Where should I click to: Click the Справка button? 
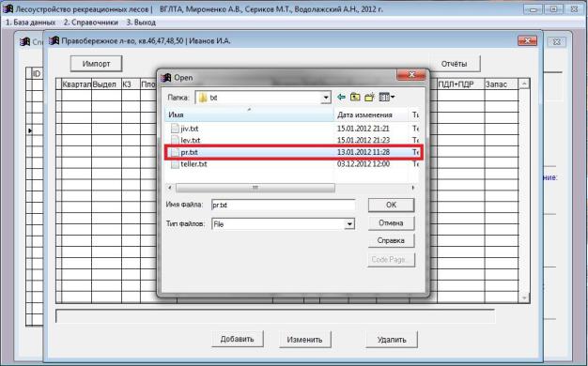391,240
